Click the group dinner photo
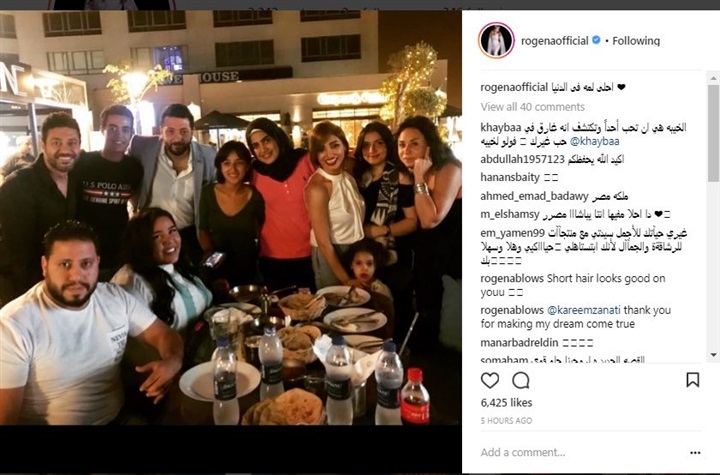The height and width of the screenshot is (475, 720). click(231, 218)
